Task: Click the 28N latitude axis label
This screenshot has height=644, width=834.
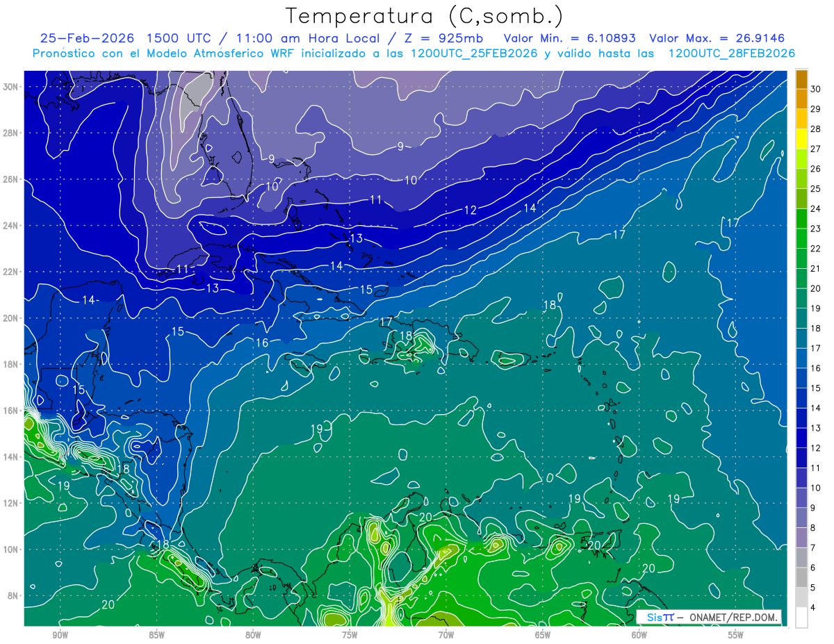Action: pos(11,133)
